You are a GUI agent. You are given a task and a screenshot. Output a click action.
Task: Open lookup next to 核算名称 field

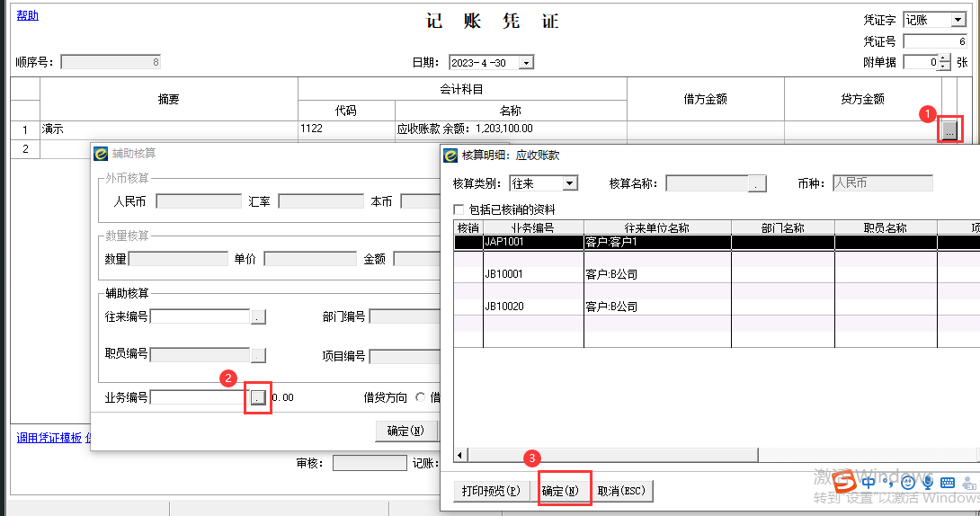pyautogui.click(x=757, y=183)
